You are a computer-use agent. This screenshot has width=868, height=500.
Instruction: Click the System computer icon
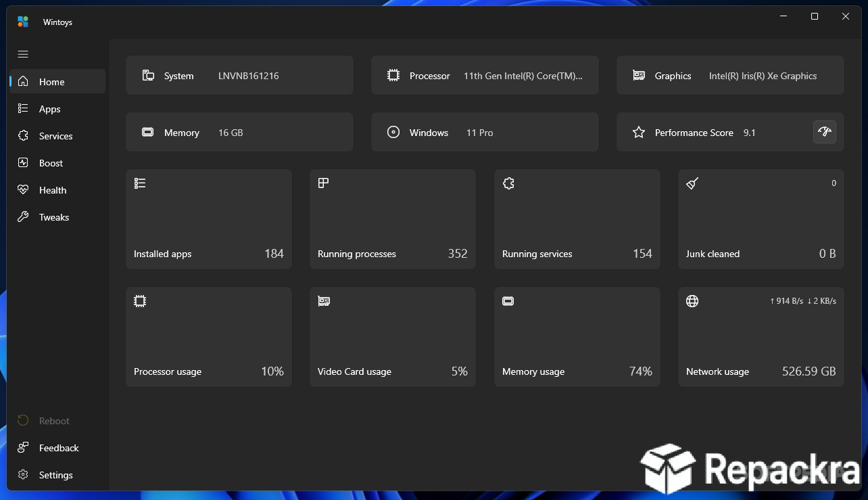148,75
